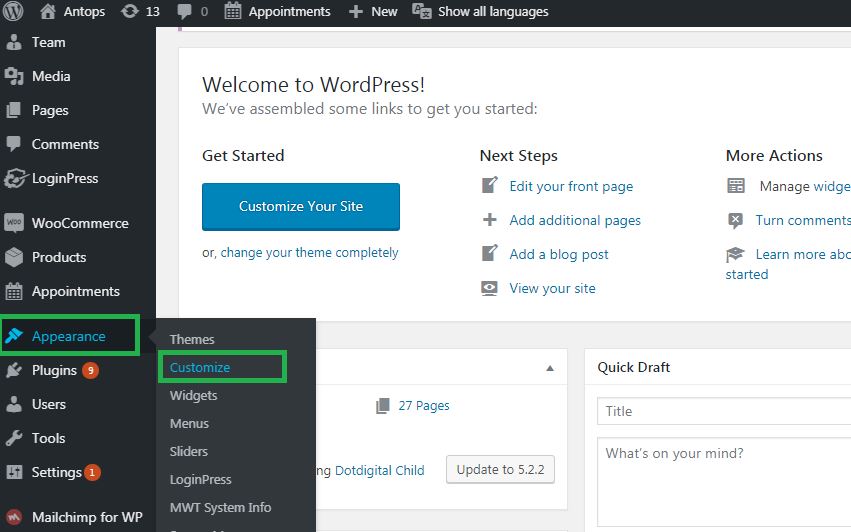The height and width of the screenshot is (532, 851).
Task: Click the Appointments calendar icon in admin bar
Action: click(233, 11)
